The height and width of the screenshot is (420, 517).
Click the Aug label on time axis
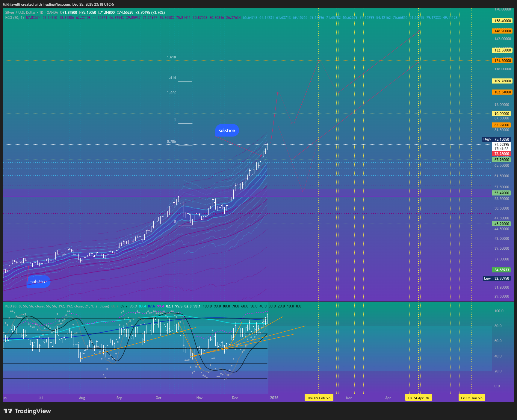click(82, 398)
